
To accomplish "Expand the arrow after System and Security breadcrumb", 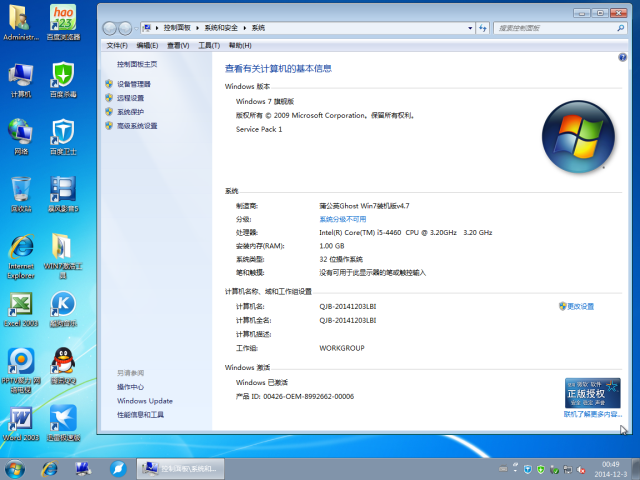I will (245, 28).
